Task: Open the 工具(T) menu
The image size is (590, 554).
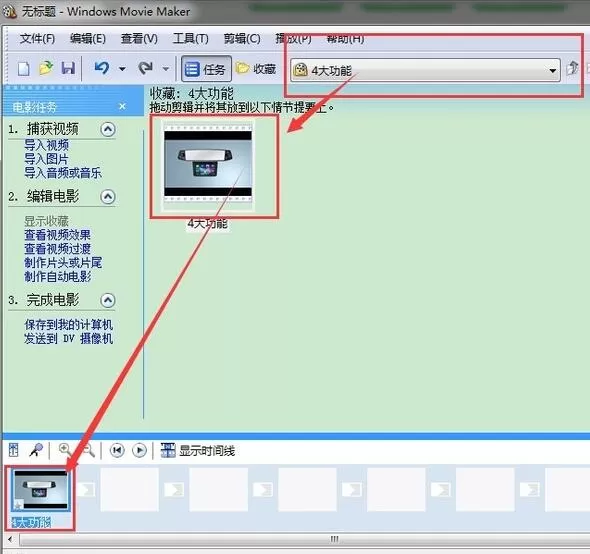Action: [x=190, y=38]
